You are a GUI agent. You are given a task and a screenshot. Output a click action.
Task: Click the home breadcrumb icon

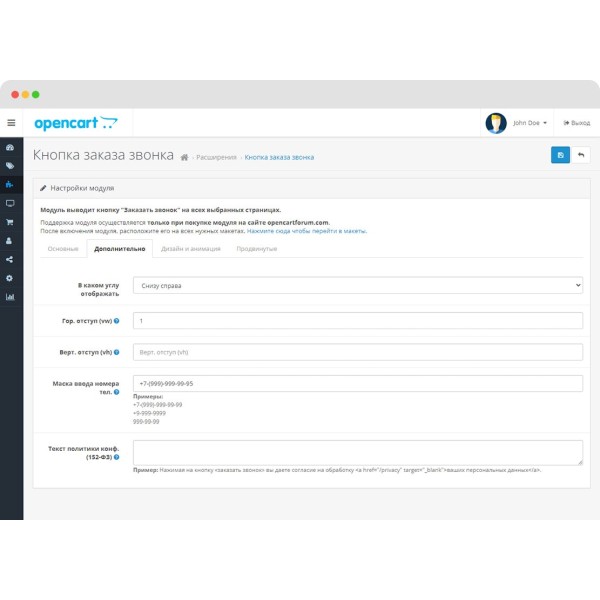coord(184,157)
